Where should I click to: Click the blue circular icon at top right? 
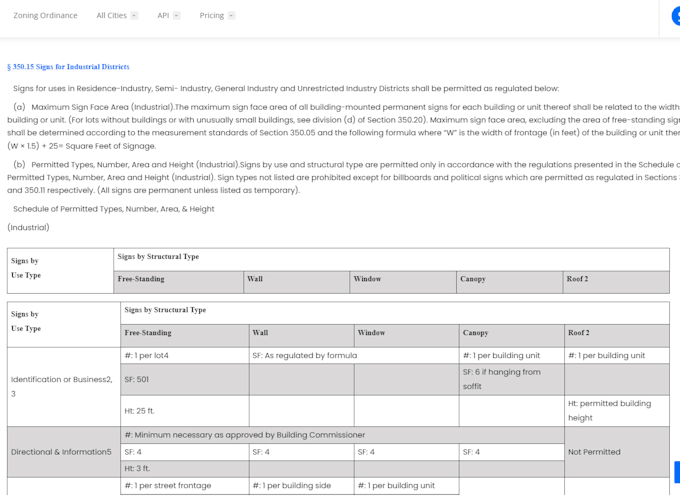coord(676,16)
